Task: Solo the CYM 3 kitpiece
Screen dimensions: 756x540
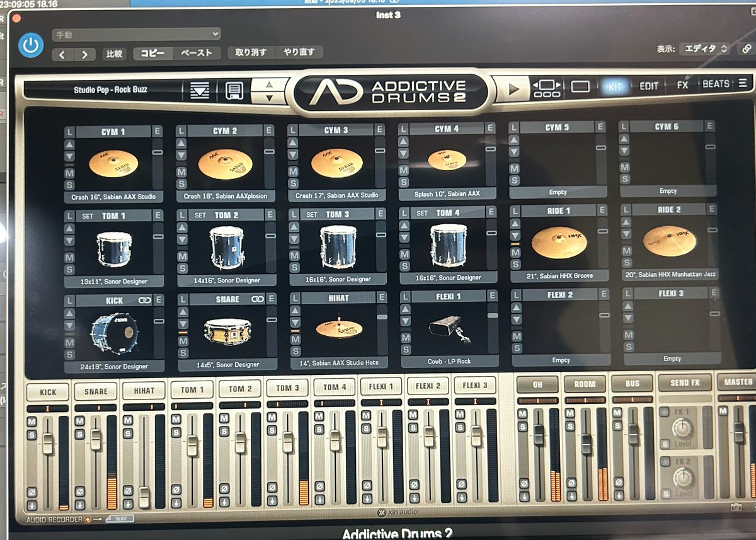Action: [x=292, y=182]
